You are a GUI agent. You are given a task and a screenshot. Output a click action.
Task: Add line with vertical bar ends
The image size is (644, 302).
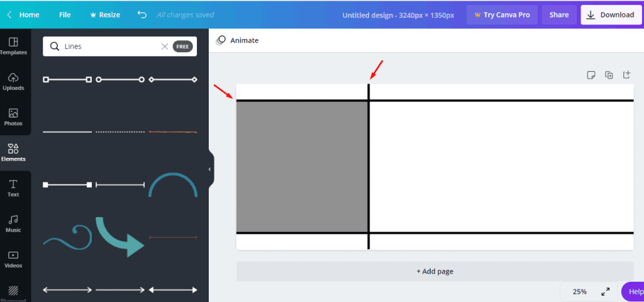coord(120,185)
